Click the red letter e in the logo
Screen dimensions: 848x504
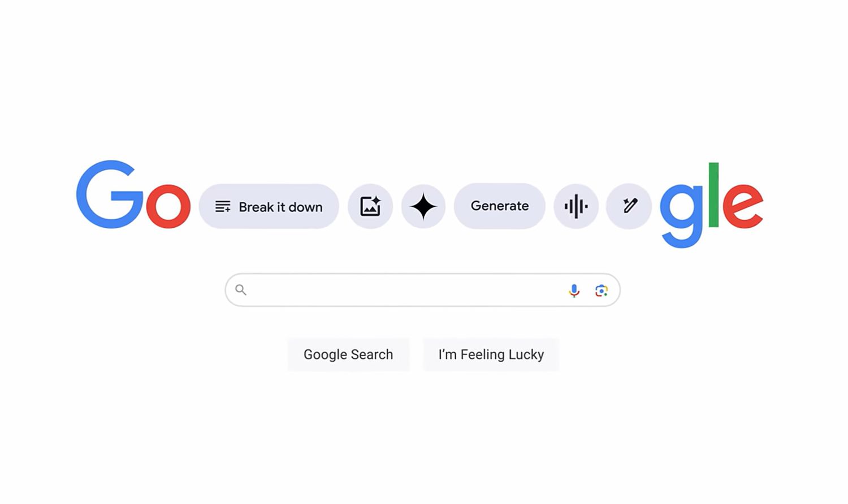tap(743, 206)
